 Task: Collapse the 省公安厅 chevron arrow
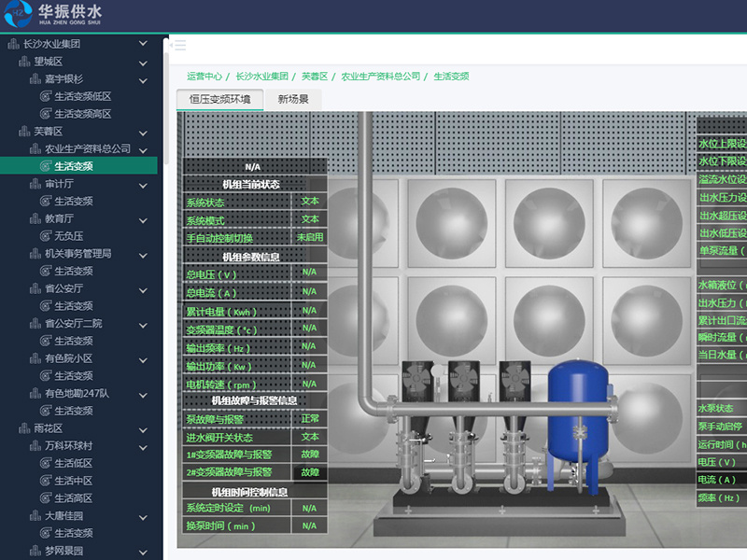(143, 290)
